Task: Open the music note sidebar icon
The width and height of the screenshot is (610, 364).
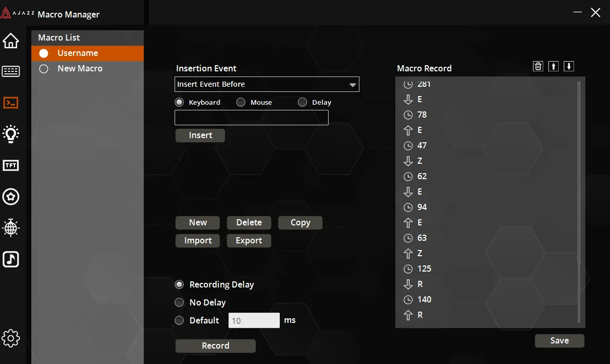Action: (x=11, y=259)
